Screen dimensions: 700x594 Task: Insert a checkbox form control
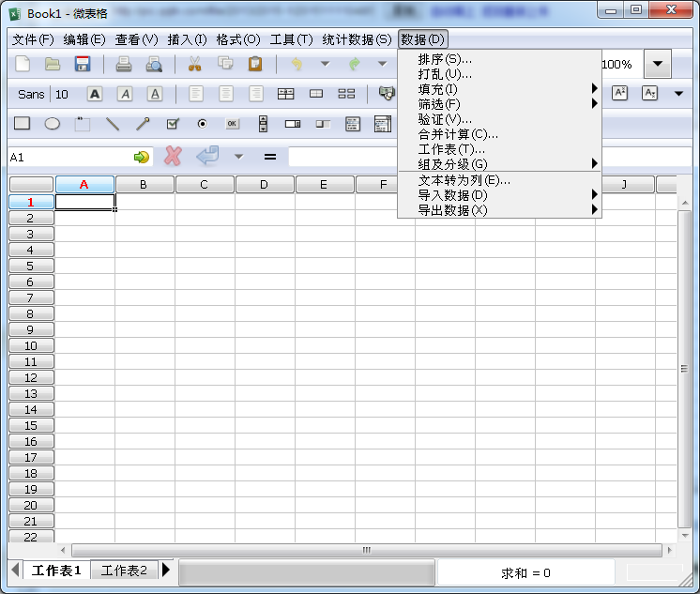point(172,124)
